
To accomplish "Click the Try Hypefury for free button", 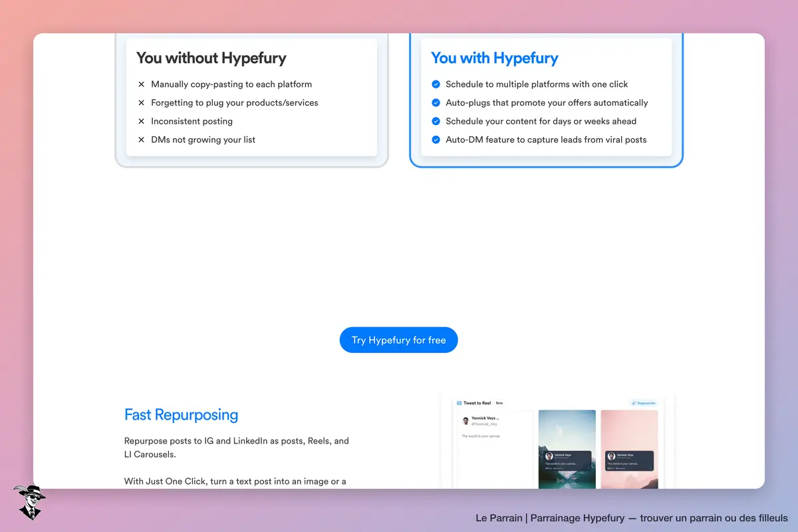I will click(398, 340).
